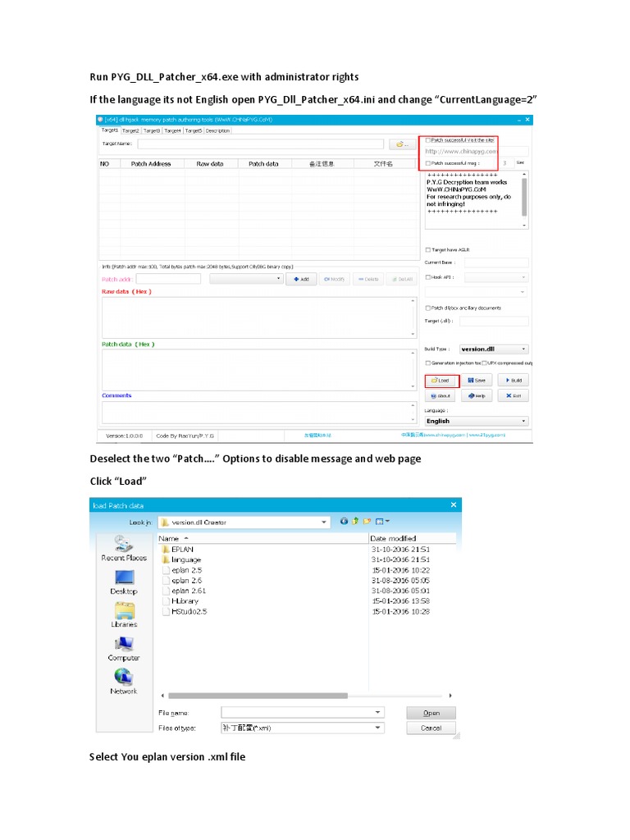The image size is (630, 840).
Task: Open the View menu icon in load dialog
Action: pyautogui.click(x=382, y=521)
